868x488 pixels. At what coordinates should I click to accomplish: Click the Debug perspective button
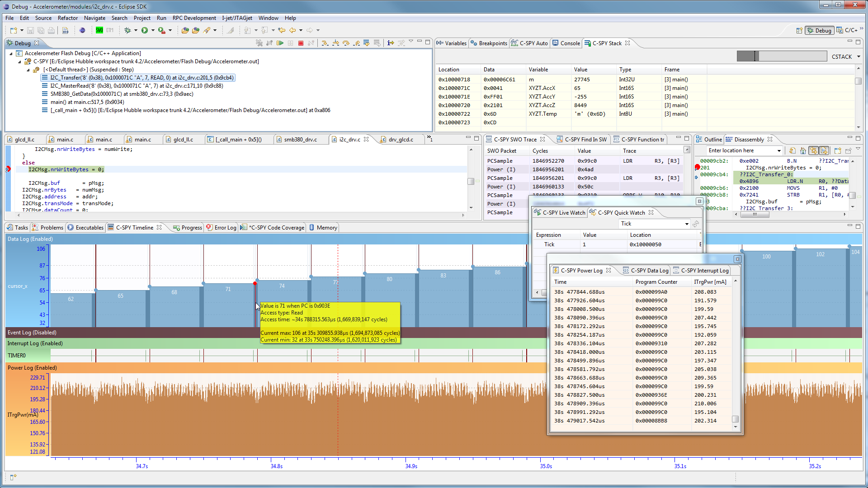pyautogui.click(x=819, y=30)
